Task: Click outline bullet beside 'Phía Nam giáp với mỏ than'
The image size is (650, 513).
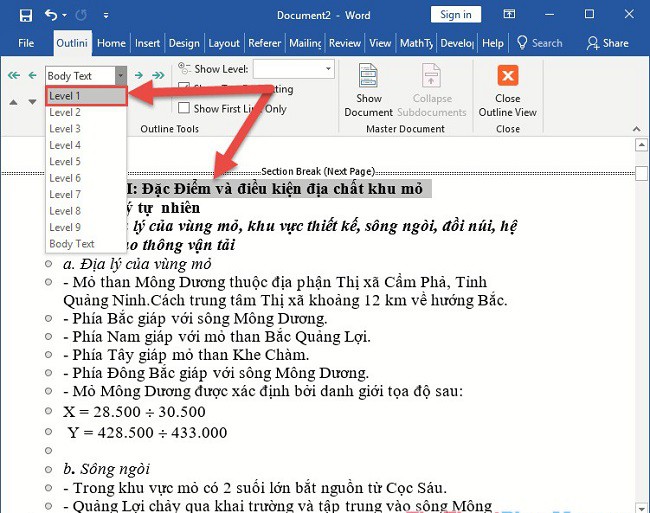Action: coord(49,336)
